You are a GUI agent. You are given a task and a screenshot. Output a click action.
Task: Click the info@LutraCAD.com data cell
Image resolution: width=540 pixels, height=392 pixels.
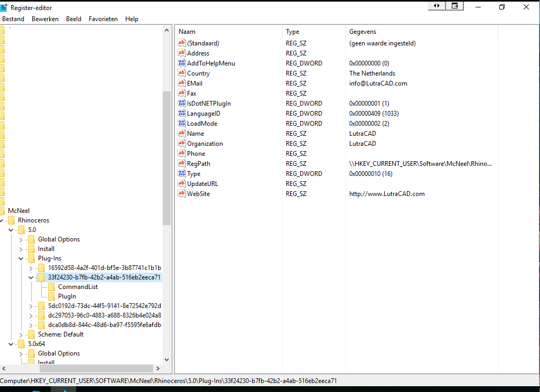378,83
